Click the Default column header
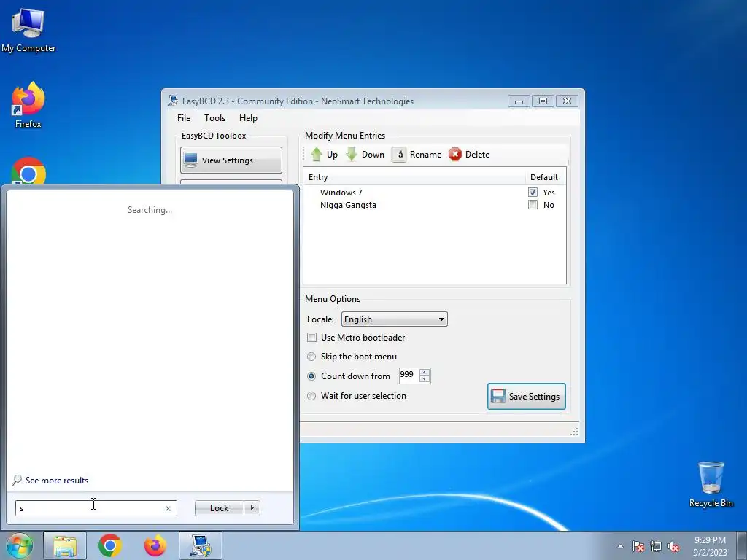This screenshot has width=747, height=560. point(546,177)
